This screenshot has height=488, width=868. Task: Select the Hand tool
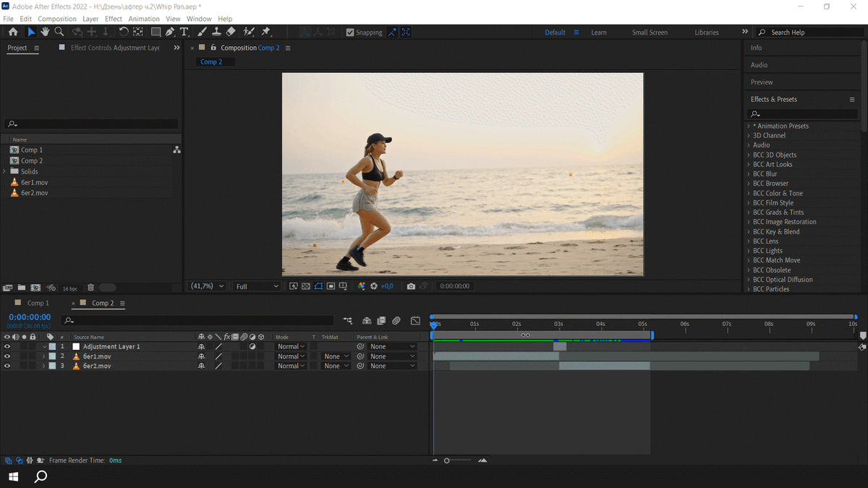(45, 32)
